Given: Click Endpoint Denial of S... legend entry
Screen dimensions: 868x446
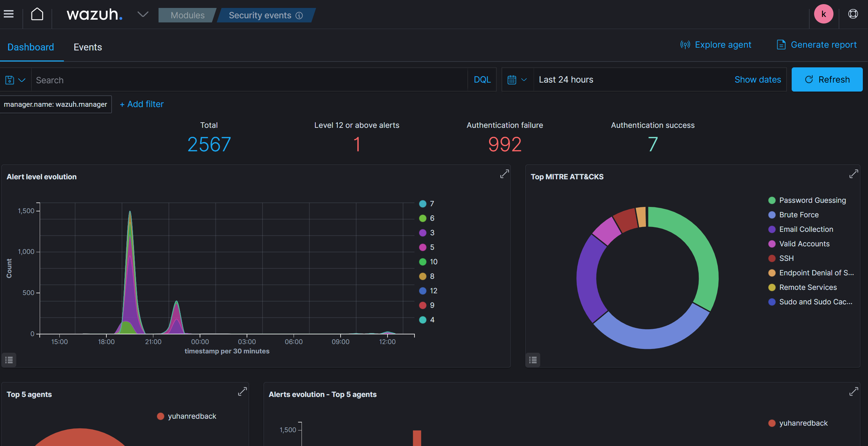Looking at the screenshot, I should (811, 273).
